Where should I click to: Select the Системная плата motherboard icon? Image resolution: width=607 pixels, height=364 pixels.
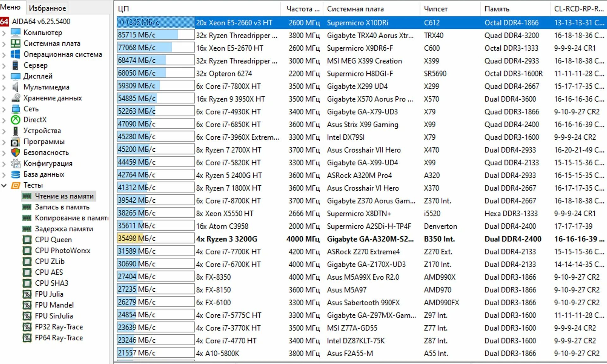[15, 43]
